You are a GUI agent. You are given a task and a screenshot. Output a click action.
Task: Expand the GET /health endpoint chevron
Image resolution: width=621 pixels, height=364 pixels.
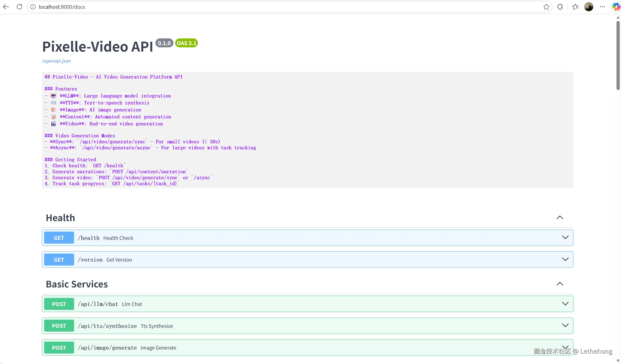coord(565,237)
